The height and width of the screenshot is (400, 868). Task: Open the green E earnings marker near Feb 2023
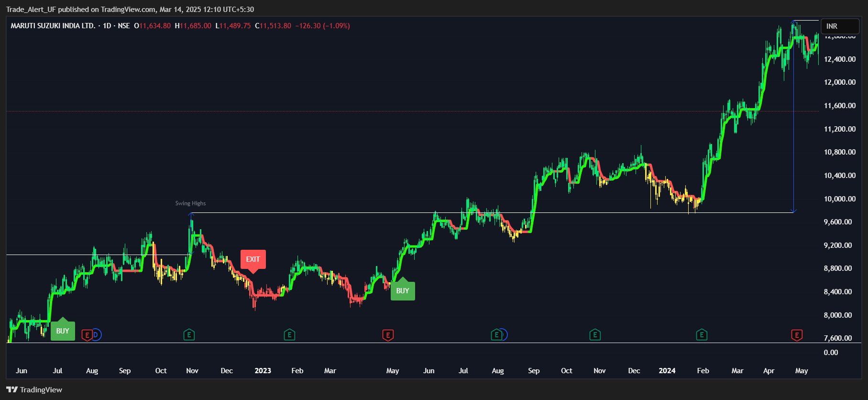(x=289, y=335)
